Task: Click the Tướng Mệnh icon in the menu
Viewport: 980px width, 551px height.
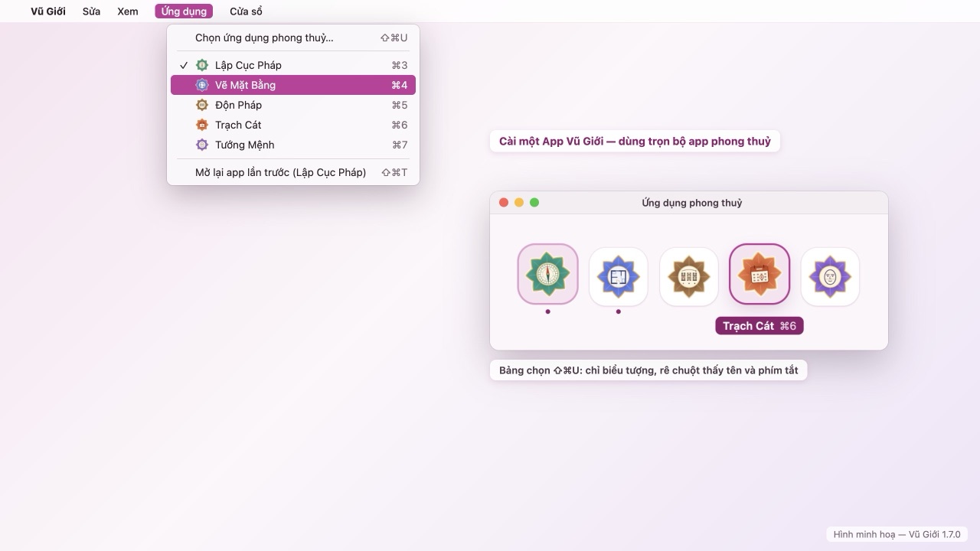Action: click(x=202, y=145)
